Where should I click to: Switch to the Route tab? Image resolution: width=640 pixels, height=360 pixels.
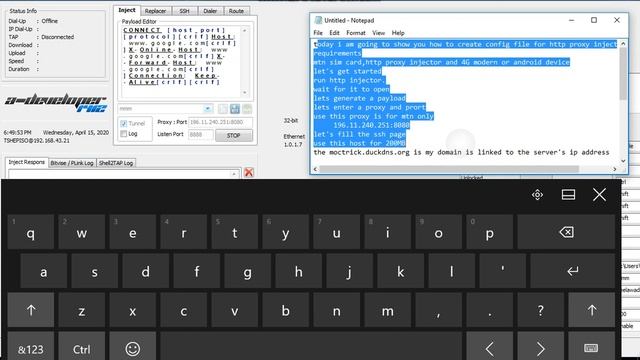236,11
